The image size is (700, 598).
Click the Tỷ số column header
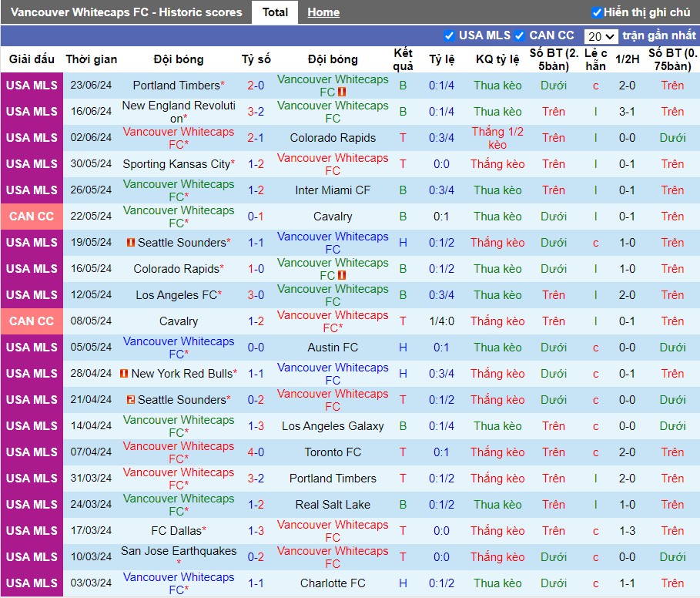(256, 59)
